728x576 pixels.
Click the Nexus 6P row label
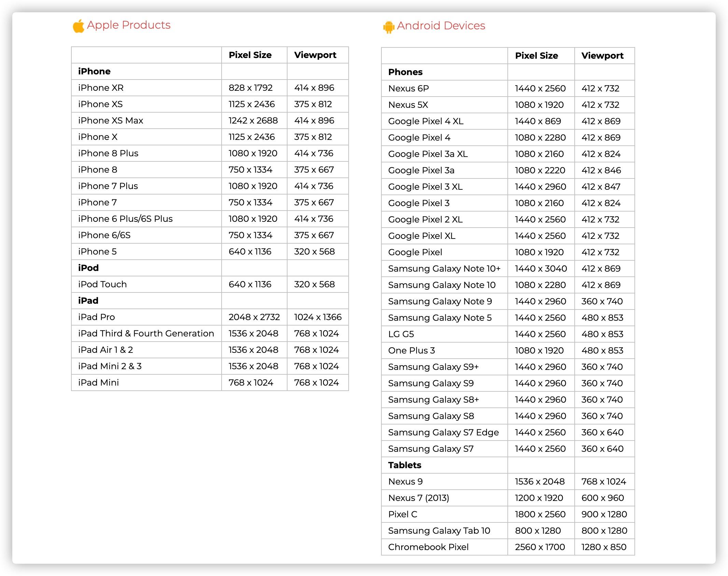[408, 88]
